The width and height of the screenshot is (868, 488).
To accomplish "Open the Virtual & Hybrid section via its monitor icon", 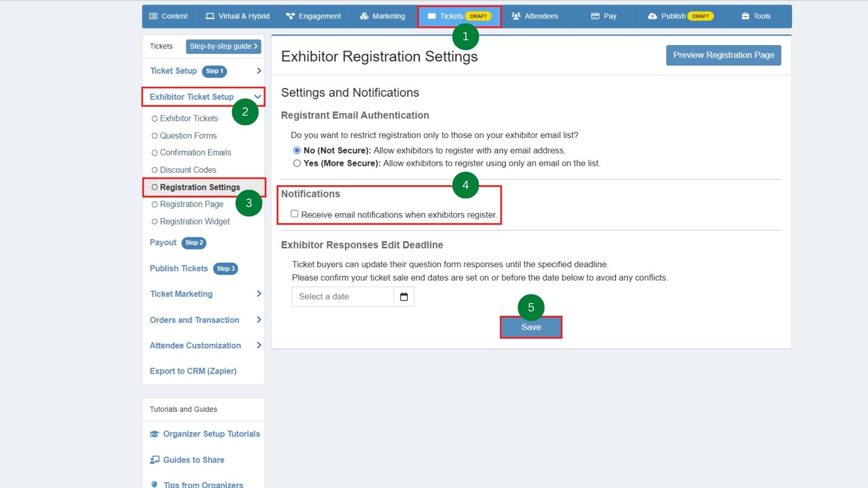I will pos(209,16).
